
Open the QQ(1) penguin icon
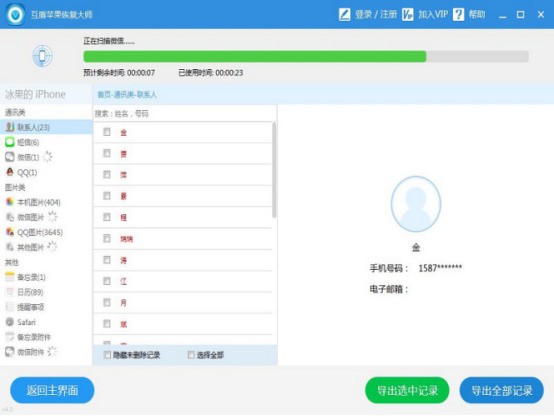10,172
